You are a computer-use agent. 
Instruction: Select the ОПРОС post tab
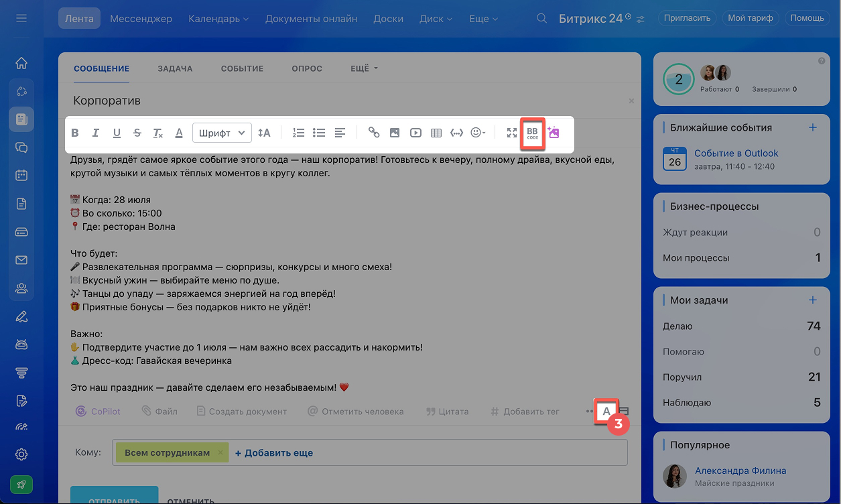[x=307, y=68]
